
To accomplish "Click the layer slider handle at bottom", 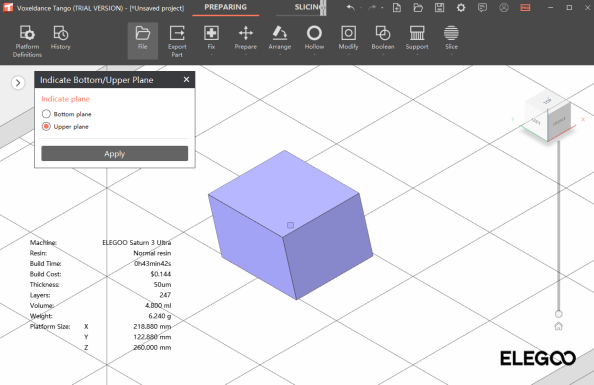I will tap(558, 314).
